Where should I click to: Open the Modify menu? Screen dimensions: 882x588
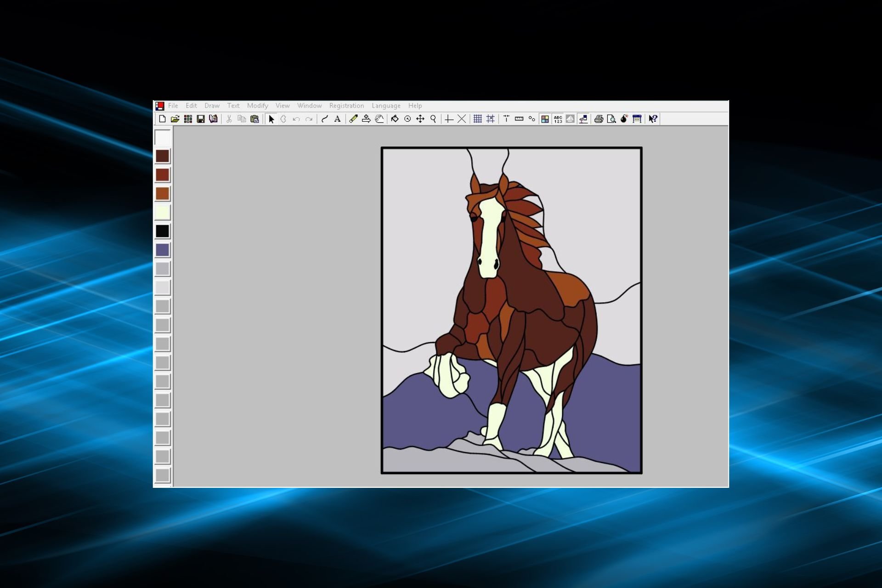pos(257,106)
